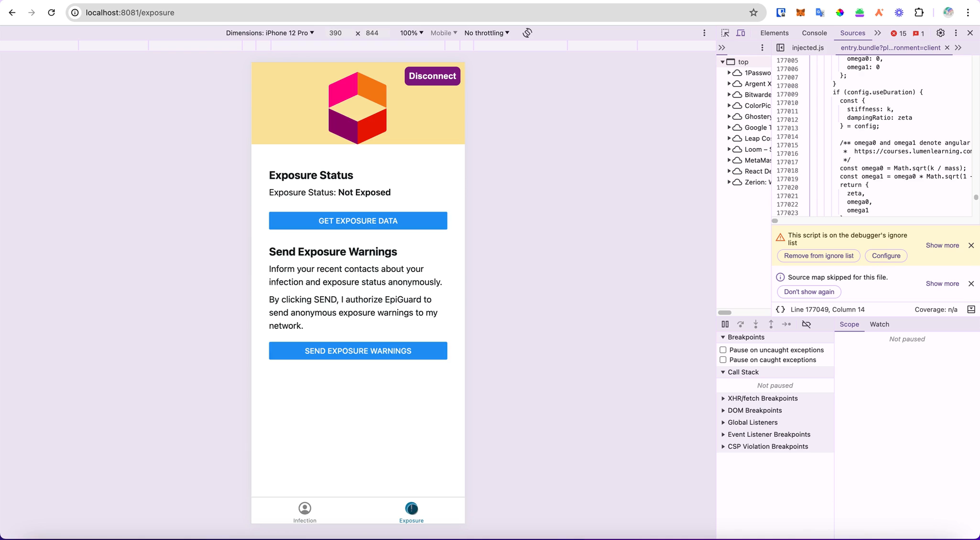Collapse the top frame tree node
This screenshot has height=540, width=980.
(x=722, y=62)
